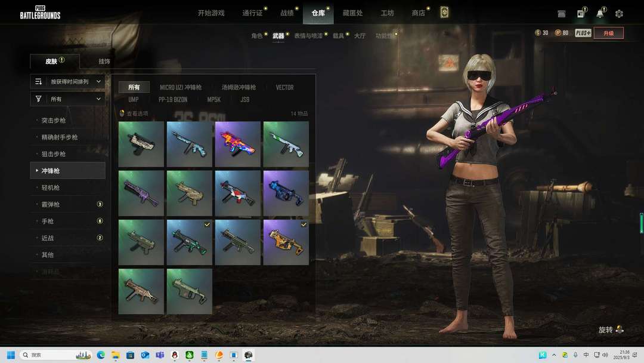Select the 仓库 tab
Screen dimensions: 644x363
pyautogui.click(x=318, y=13)
